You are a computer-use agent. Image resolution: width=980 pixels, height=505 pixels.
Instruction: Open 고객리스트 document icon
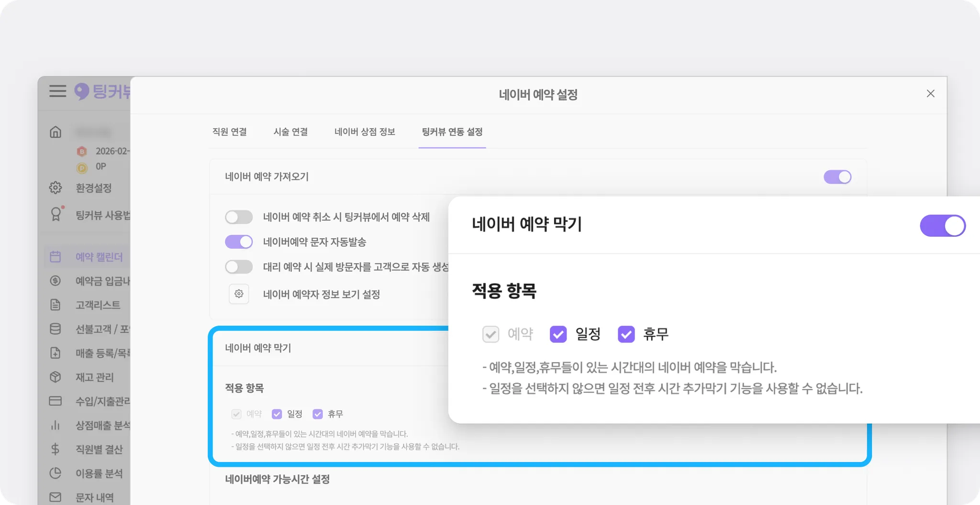[56, 305]
